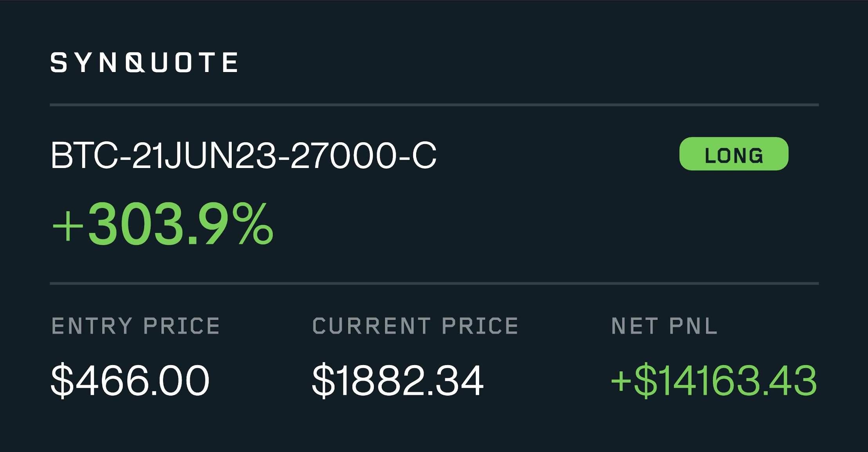Click the CURRENT PRICE label
The width and height of the screenshot is (868, 452).
pyautogui.click(x=415, y=326)
